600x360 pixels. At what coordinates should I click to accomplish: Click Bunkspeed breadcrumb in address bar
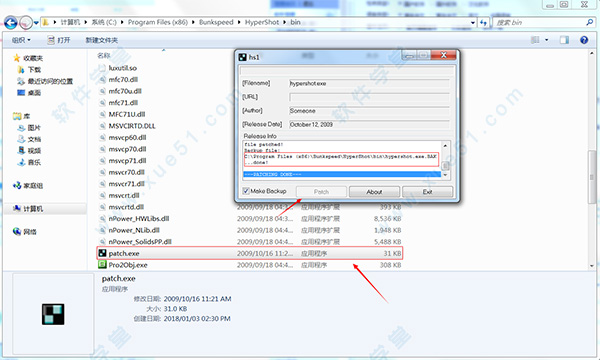[x=216, y=22]
